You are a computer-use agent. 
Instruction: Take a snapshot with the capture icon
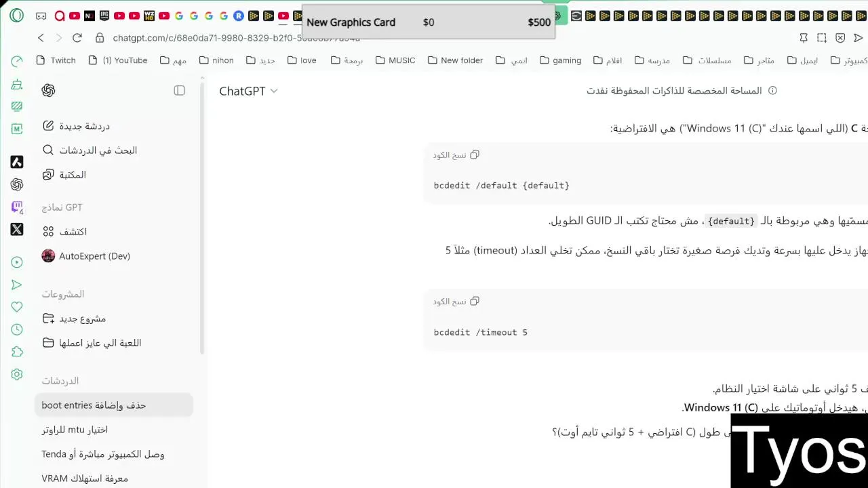pos(822,38)
